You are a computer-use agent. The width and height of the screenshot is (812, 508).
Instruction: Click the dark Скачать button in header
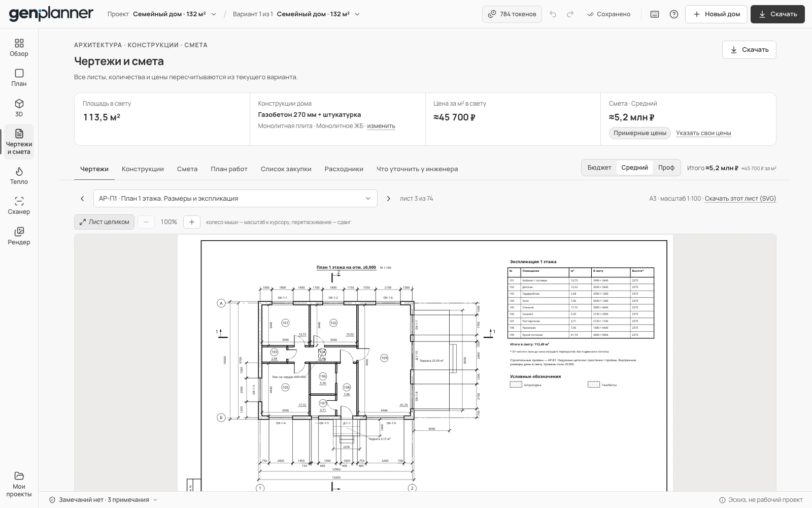(777, 14)
